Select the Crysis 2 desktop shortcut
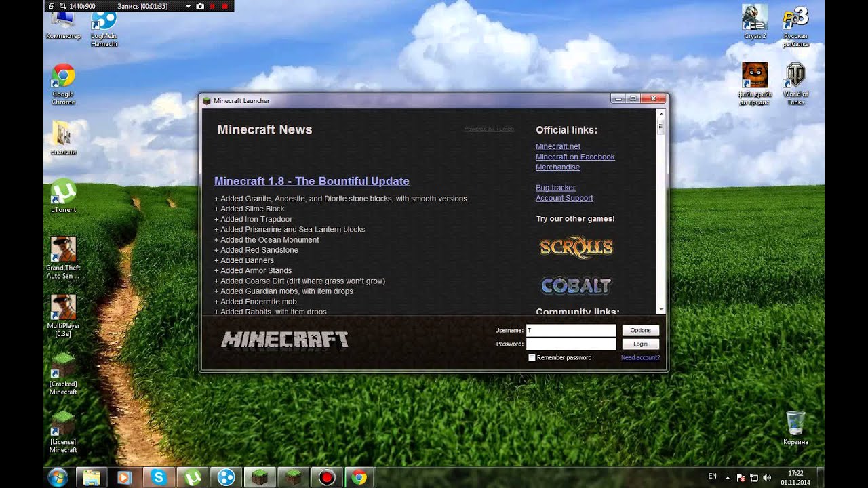 [755, 22]
